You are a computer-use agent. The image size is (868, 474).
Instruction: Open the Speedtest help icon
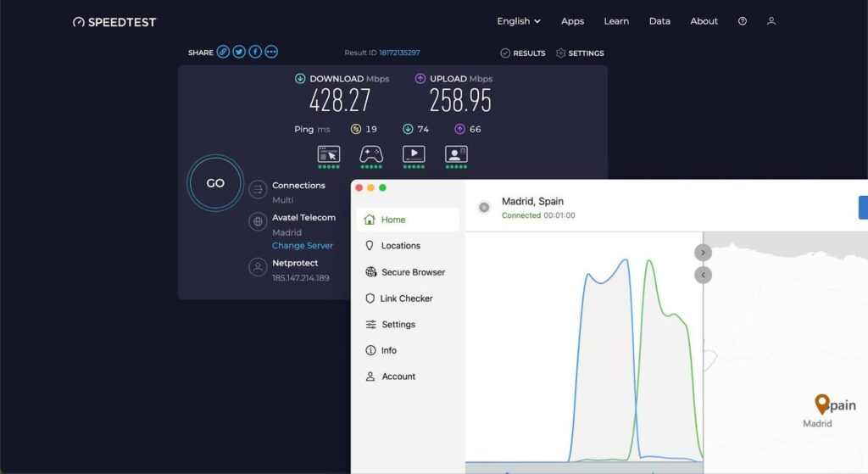[743, 21]
